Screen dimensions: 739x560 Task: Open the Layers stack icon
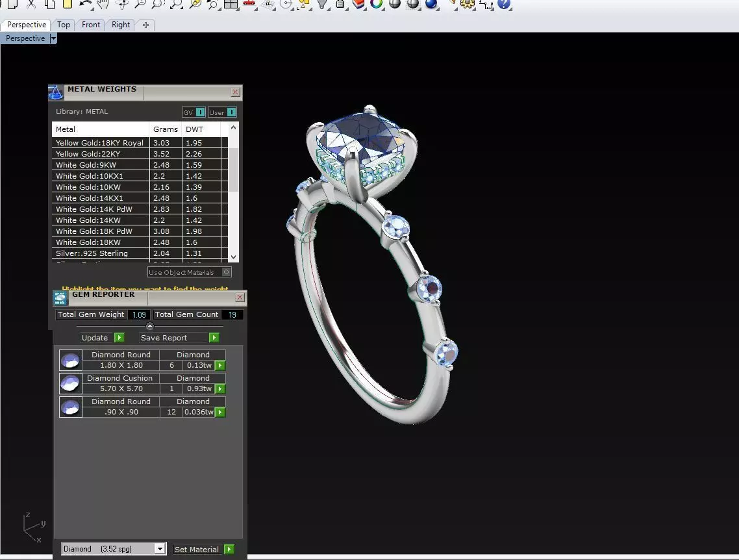[x=358, y=5]
